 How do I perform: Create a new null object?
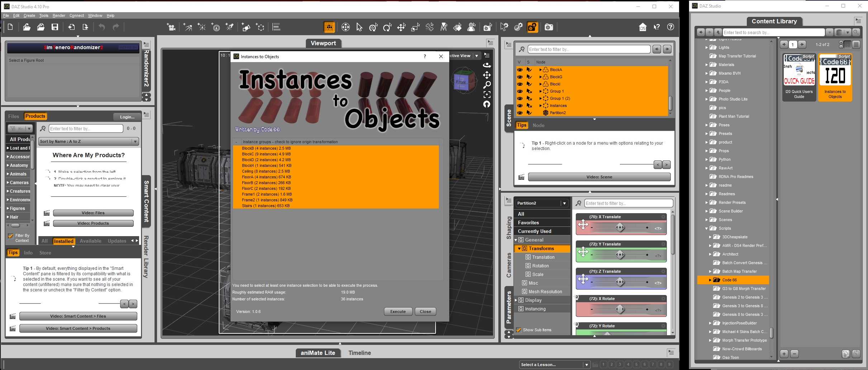[x=260, y=27]
